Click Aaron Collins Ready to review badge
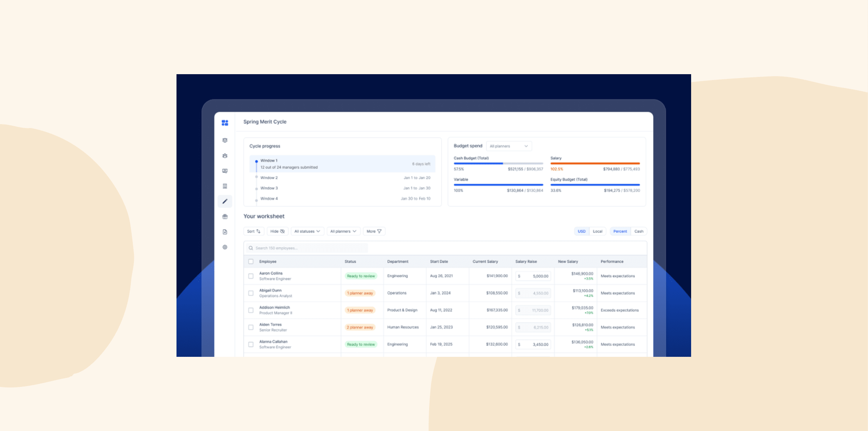This screenshot has width=868, height=431. pyautogui.click(x=361, y=276)
